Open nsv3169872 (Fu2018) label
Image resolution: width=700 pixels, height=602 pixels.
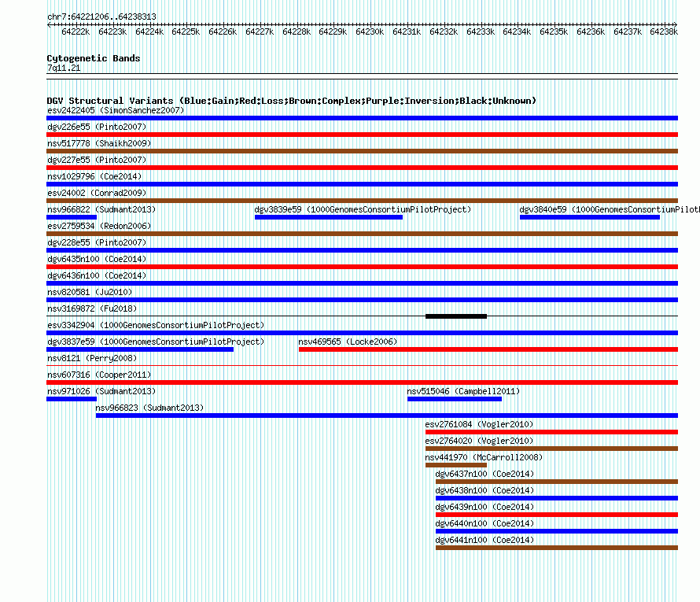[92, 308]
